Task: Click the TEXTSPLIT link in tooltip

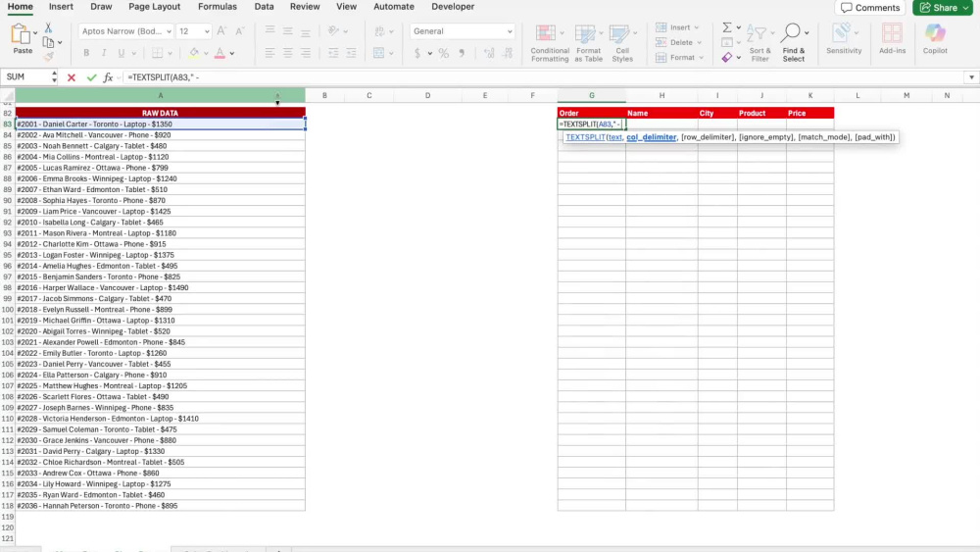Action: coord(585,137)
